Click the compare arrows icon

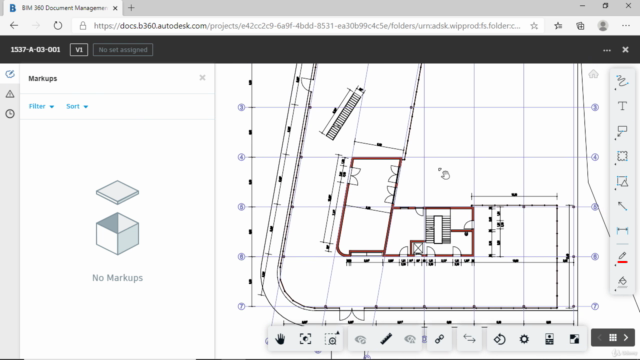pos(469,338)
